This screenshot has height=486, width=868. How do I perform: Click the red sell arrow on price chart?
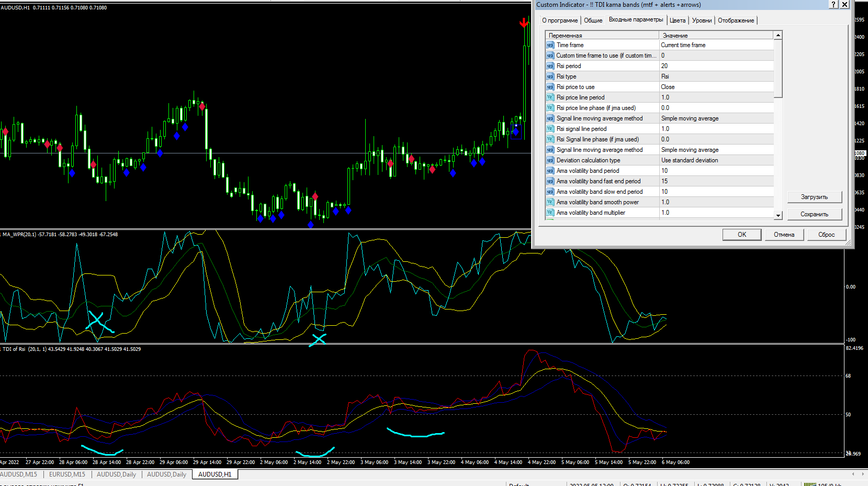click(523, 23)
